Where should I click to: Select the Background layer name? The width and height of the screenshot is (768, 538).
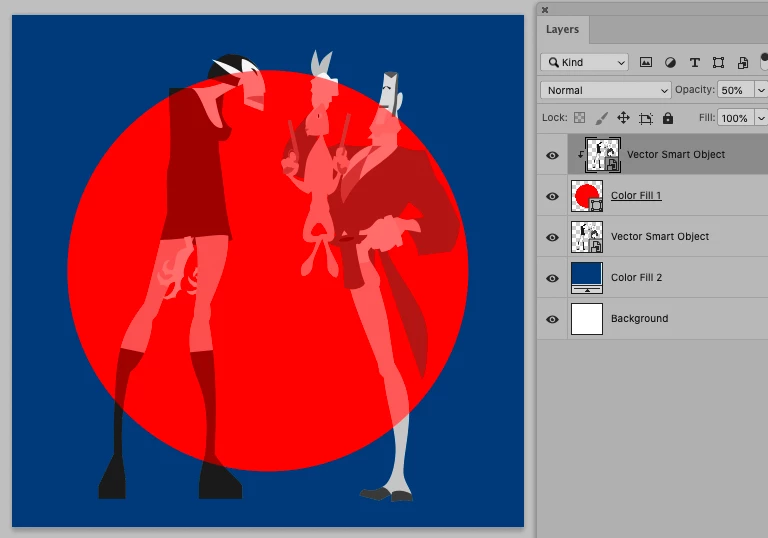[639, 318]
